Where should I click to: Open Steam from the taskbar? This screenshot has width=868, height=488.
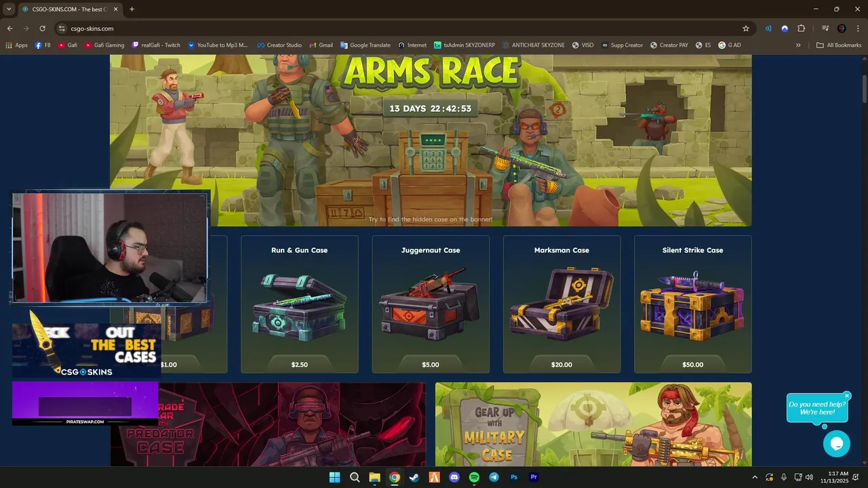[x=414, y=477]
